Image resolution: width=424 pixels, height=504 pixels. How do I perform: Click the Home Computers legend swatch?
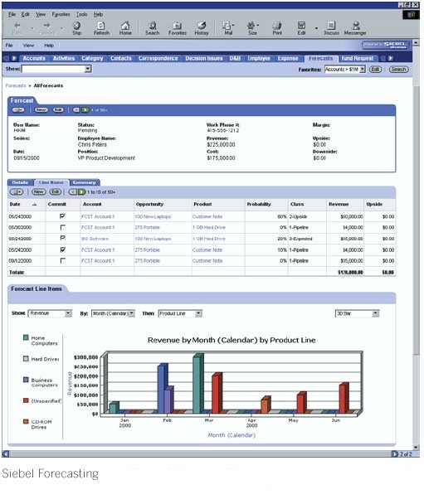point(26,337)
